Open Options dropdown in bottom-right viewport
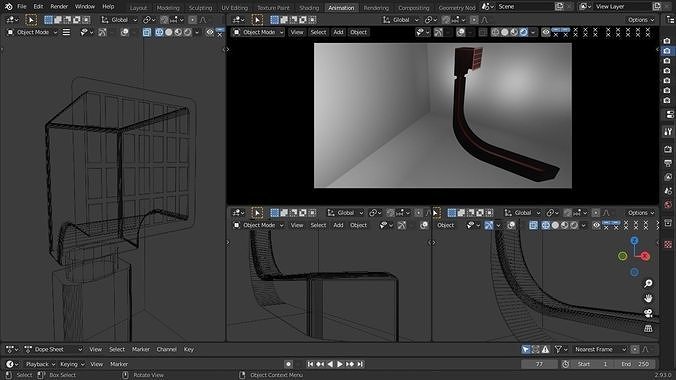The height and width of the screenshot is (380, 676). tap(641, 213)
